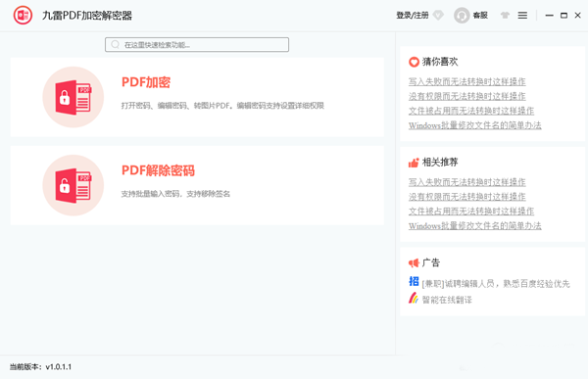This screenshot has height=379, width=588.
Task: Open 写入失败 link under 猜你喜欢
Action: coord(466,81)
